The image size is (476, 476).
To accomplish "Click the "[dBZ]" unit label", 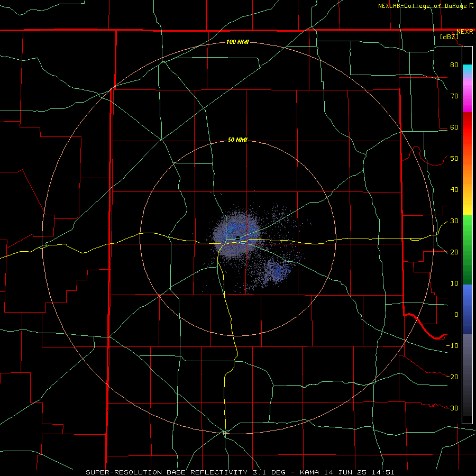I will 449,37.
